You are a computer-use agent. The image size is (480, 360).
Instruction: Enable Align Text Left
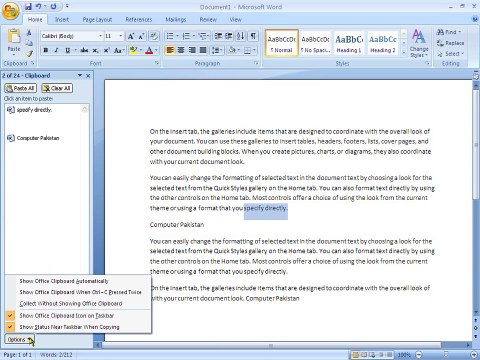click(170, 50)
